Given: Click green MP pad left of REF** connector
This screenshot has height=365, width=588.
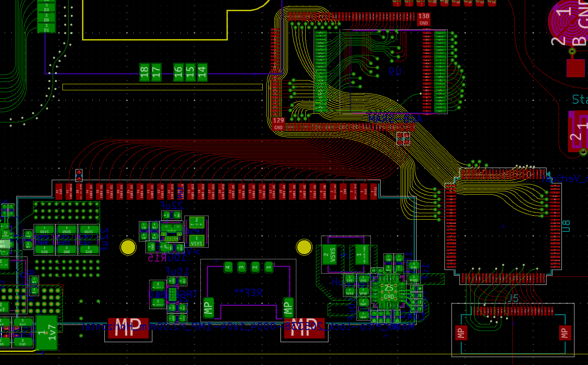Looking at the screenshot, I should [x=209, y=308].
